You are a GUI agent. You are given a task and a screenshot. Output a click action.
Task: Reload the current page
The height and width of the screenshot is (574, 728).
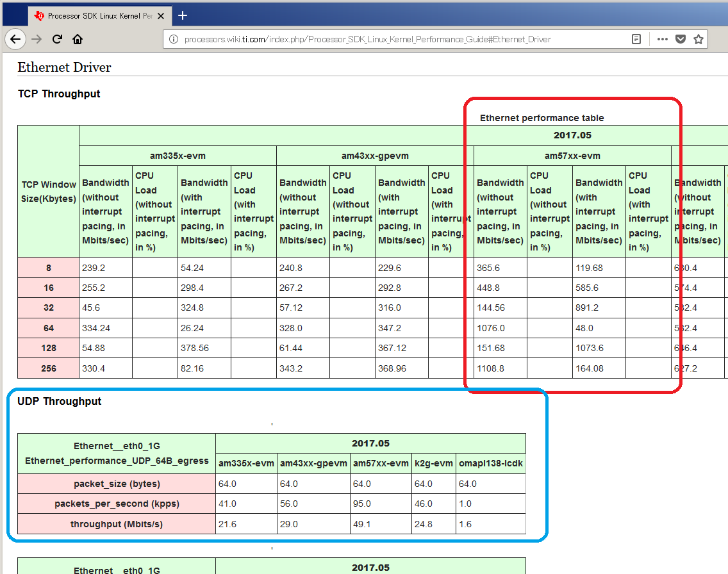tap(57, 40)
